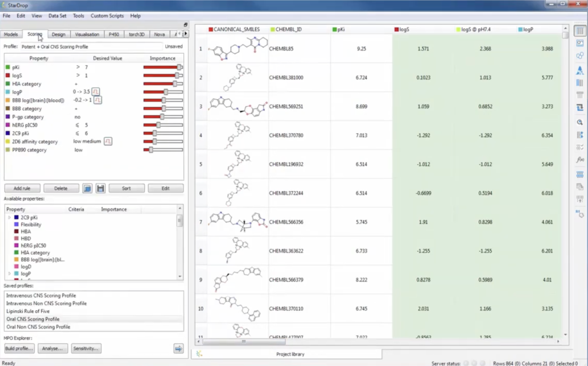Open the Data Set menu
This screenshot has width=588, height=366.
(x=57, y=16)
